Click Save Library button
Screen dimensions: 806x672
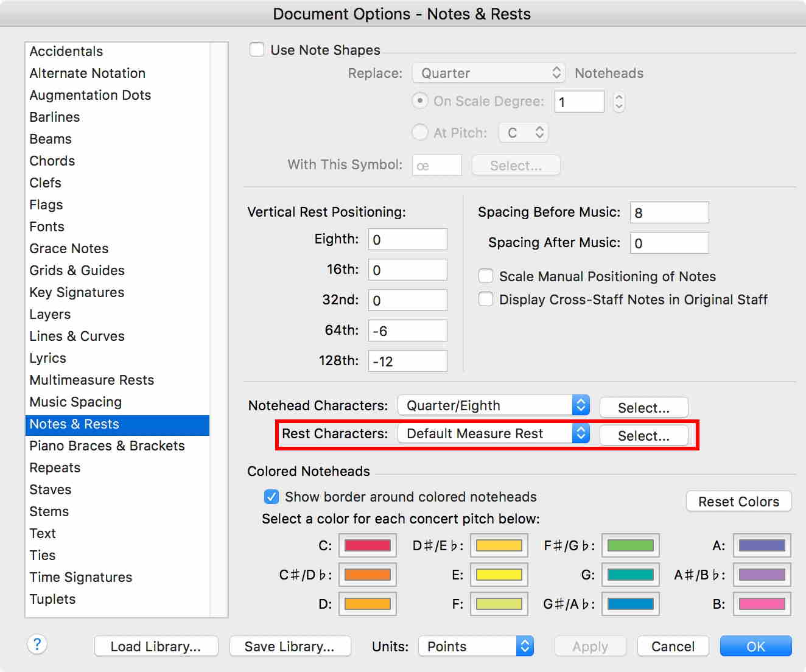pyautogui.click(x=290, y=646)
